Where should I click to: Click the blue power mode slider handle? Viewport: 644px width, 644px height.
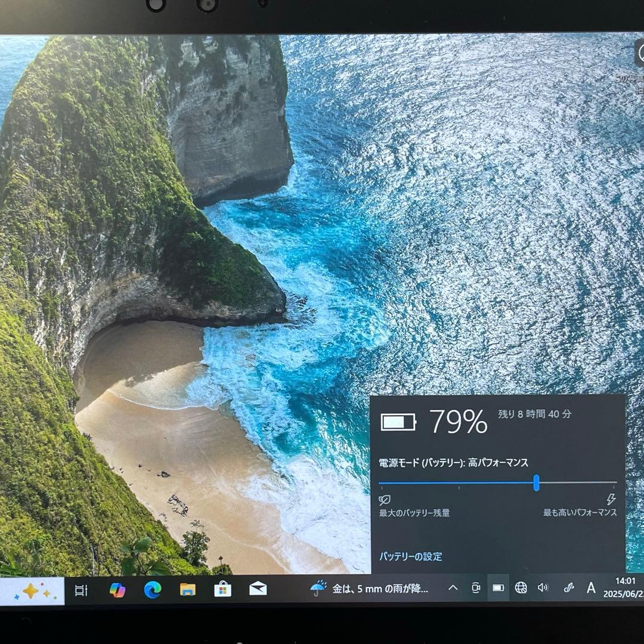pyautogui.click(x=536, y=482)
